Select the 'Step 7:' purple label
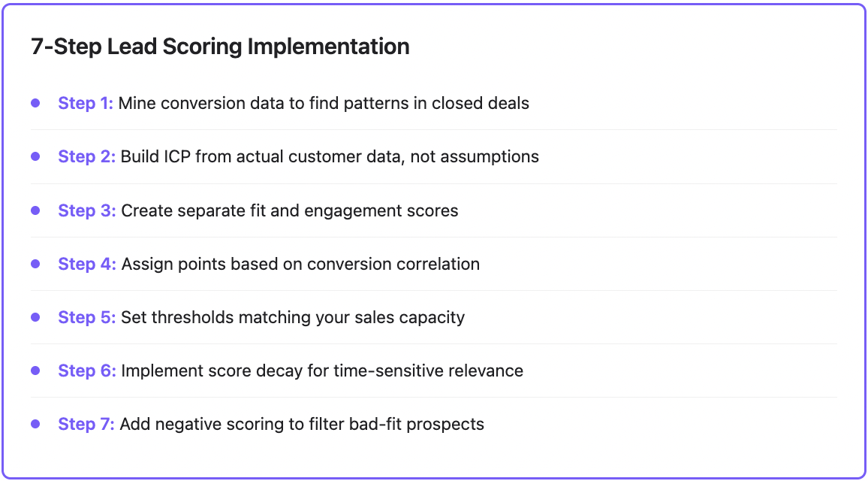868x481 pixels. coord(87,424)
